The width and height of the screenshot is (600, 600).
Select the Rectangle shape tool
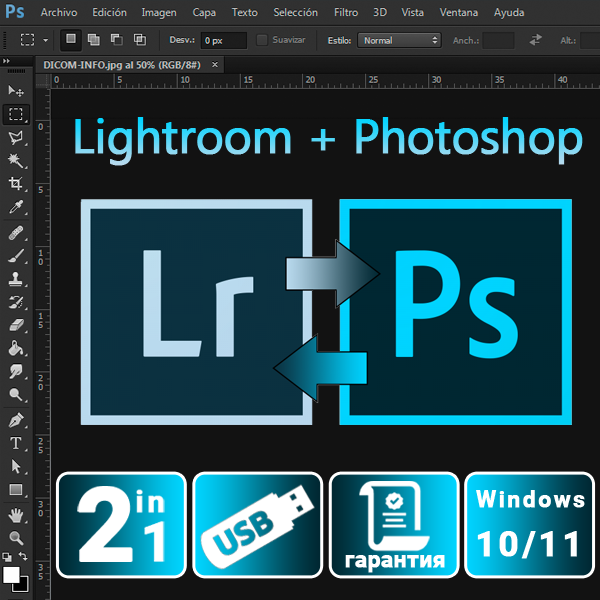16,489
